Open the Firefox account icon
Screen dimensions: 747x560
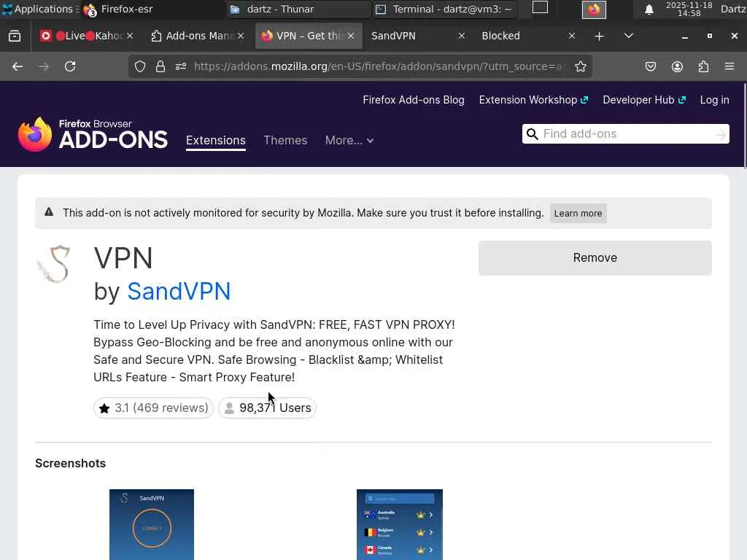[677, 66]
